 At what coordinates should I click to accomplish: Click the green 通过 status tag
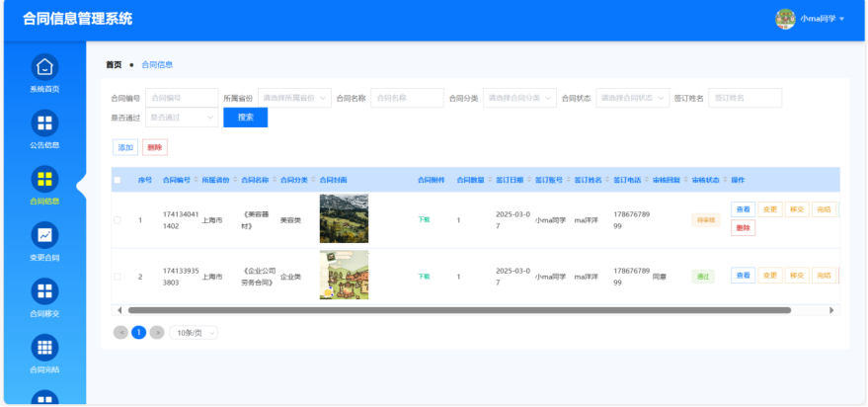[x=703, y=277]
